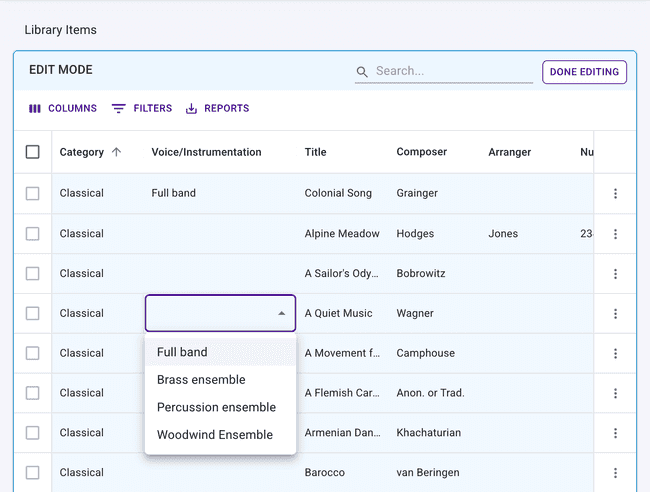Open the Reports download option

[217, 109]
